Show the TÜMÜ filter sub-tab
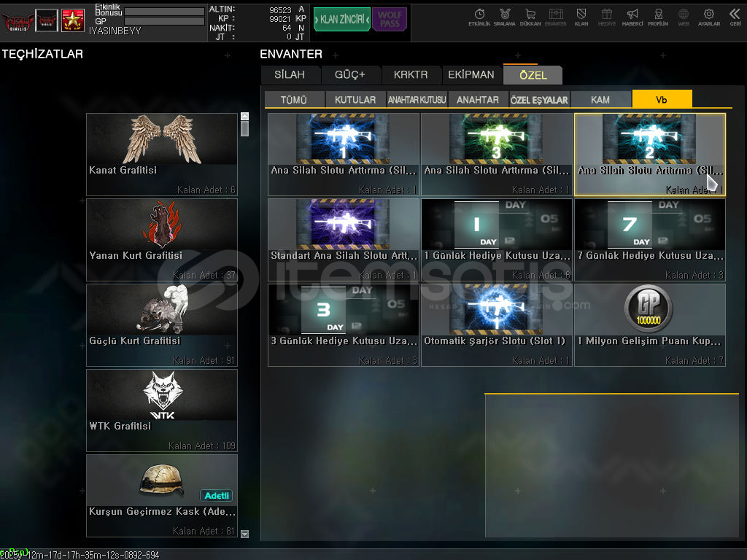747x560 pixels. coord(294,99)
